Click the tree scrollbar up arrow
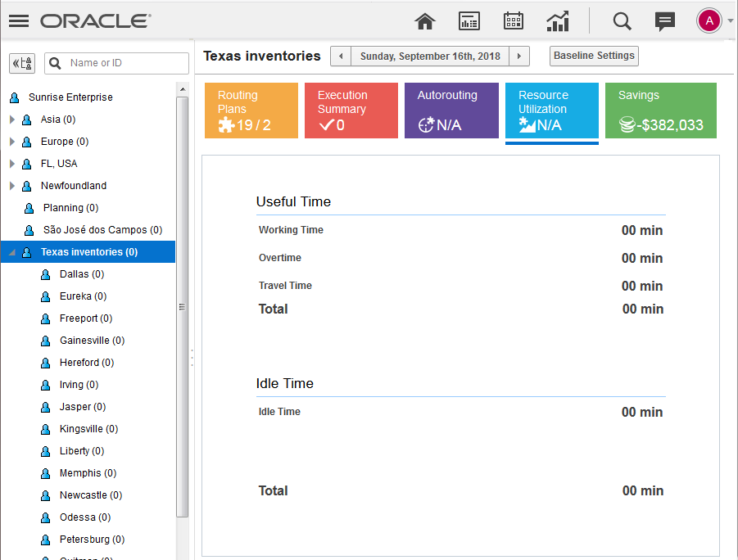This screenshot has width=738, height=560. 183,89
